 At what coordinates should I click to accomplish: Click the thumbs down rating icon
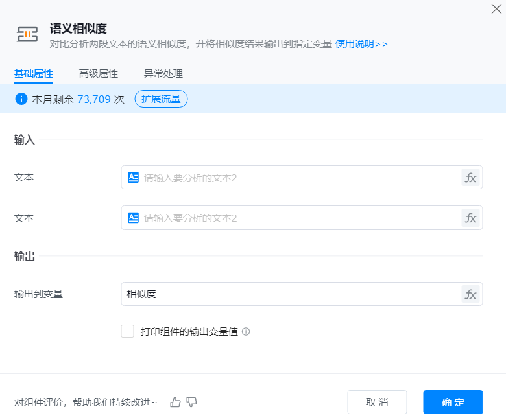click(191, 402)
